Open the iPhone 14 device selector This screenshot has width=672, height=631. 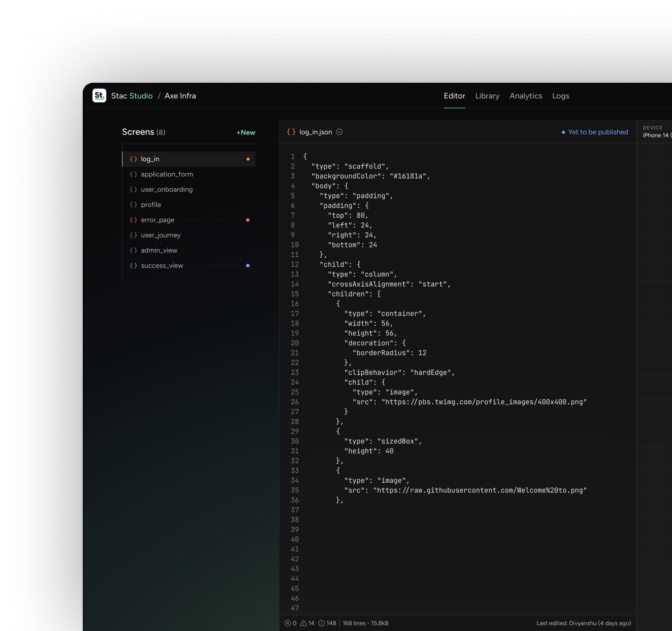pyautogui.click(x=655, y=135)
